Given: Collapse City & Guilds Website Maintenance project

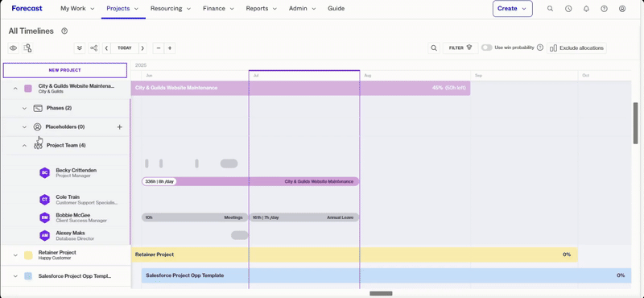Looking at the screenshot, I should 15,89.
